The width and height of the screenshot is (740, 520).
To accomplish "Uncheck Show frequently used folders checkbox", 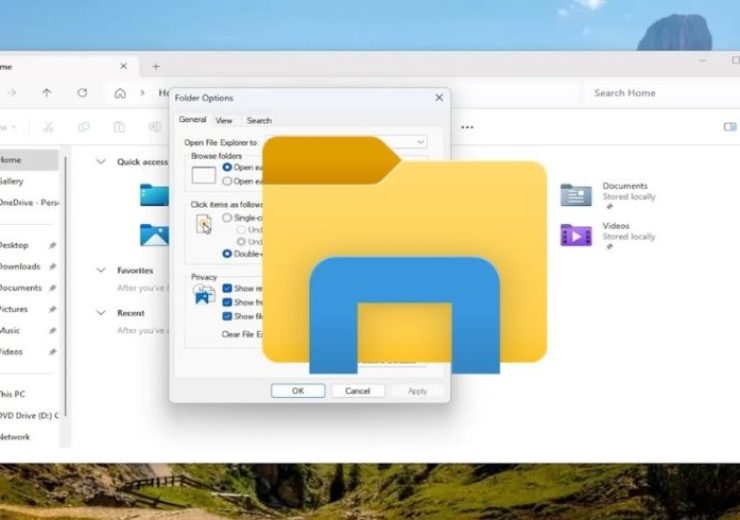I will coord(227,302).
